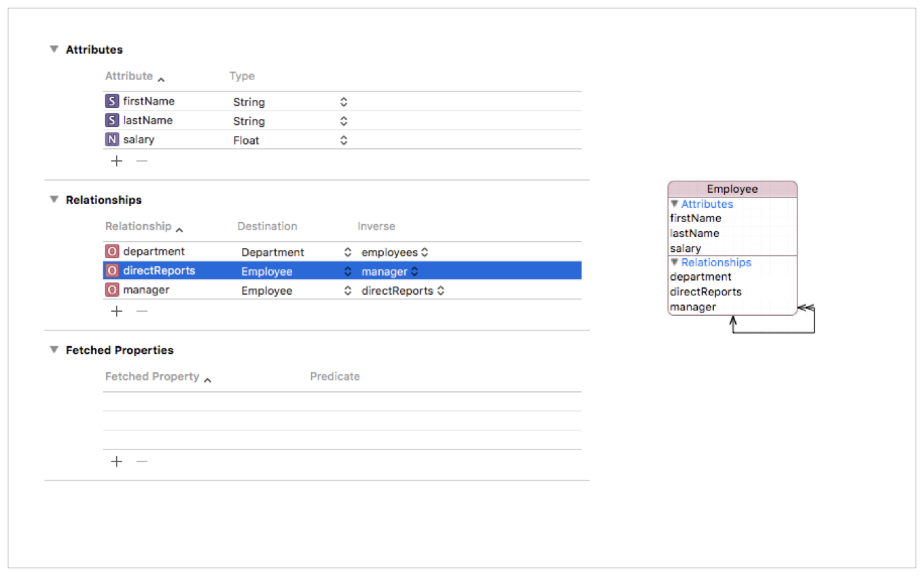
Task: Click the string icon beside firstName attribute
Action: coord(112,101)
